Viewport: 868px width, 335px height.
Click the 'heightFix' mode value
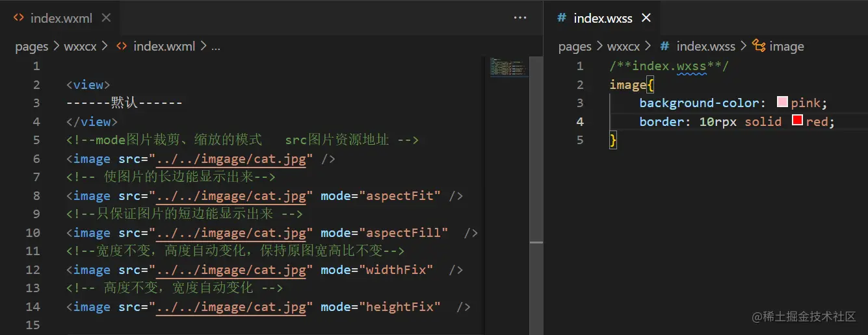click(400, 306)
